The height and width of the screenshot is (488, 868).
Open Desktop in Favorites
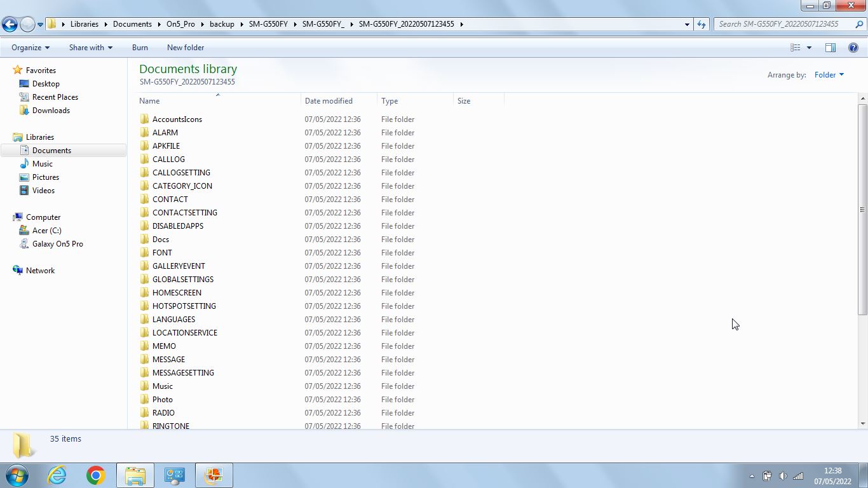(46, 84)
